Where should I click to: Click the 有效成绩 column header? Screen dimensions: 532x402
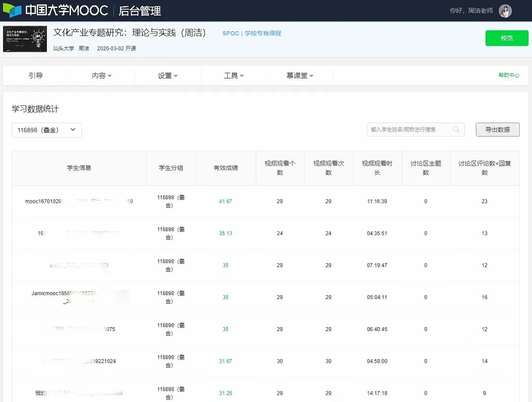pos(226,168)
